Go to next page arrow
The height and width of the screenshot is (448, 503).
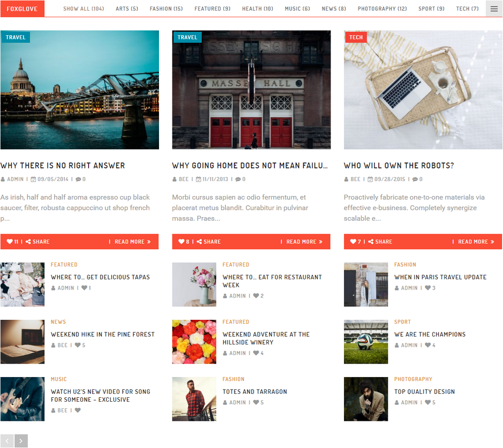tap(21, 441)
